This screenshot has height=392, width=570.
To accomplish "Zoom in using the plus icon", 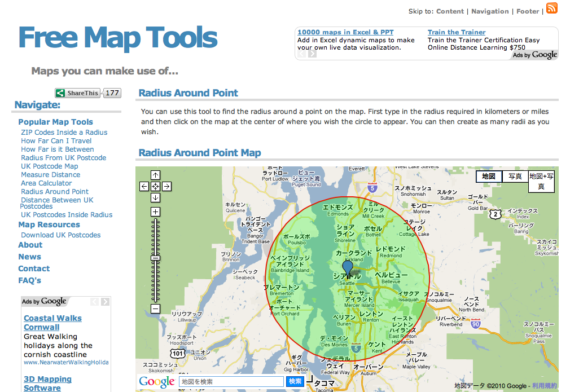I will pyautogui.click(x=155, y=212).
